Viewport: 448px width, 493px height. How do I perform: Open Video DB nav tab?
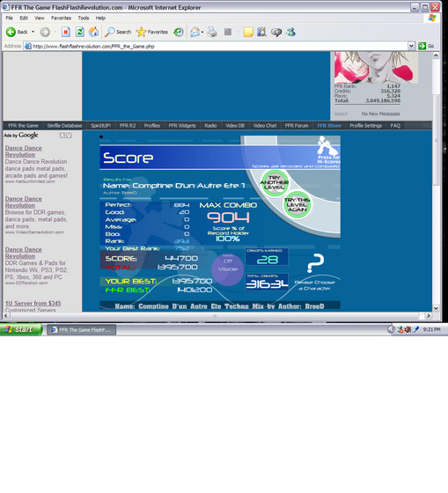[x=235, y=125]
